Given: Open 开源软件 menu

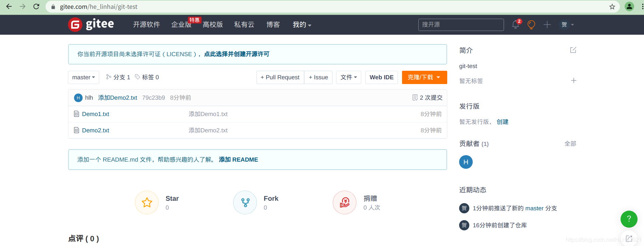Looking at the screenshot, I should 146,24.
